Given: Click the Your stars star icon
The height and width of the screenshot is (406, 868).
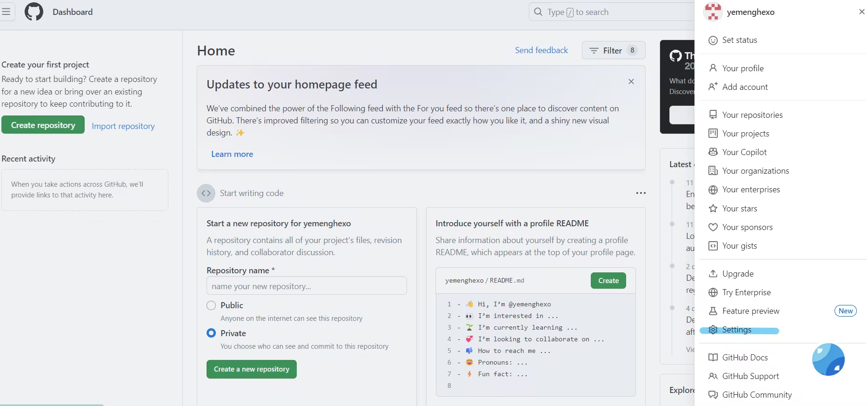Looking at the screenshot, I should click(713, 209).
